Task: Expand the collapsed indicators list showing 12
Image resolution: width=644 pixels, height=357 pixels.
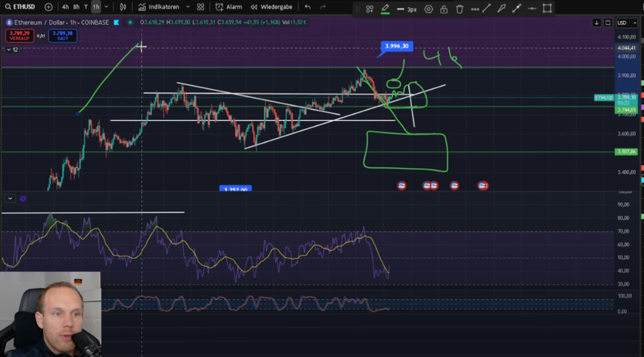Action: pyautogui.click(x=12, y=50)
